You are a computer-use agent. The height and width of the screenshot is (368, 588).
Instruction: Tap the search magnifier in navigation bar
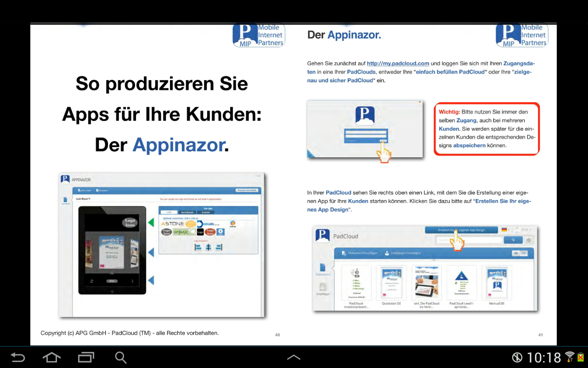point(121,357)
